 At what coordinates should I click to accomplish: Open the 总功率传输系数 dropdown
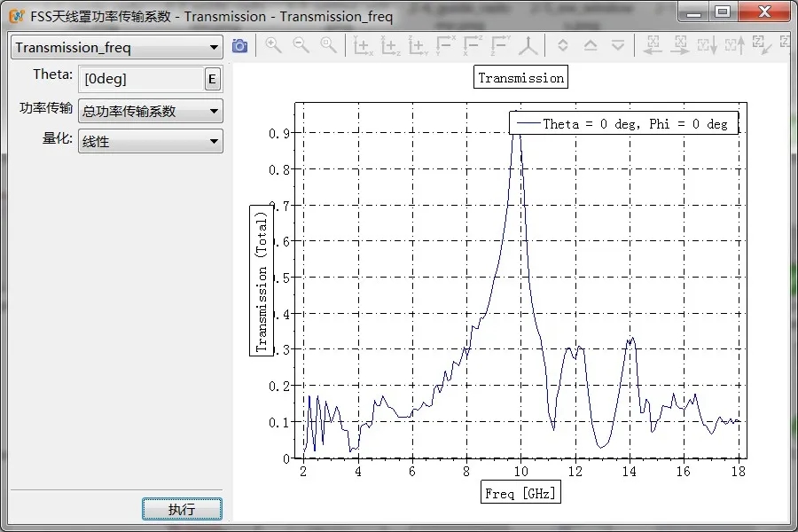point(150,111)
